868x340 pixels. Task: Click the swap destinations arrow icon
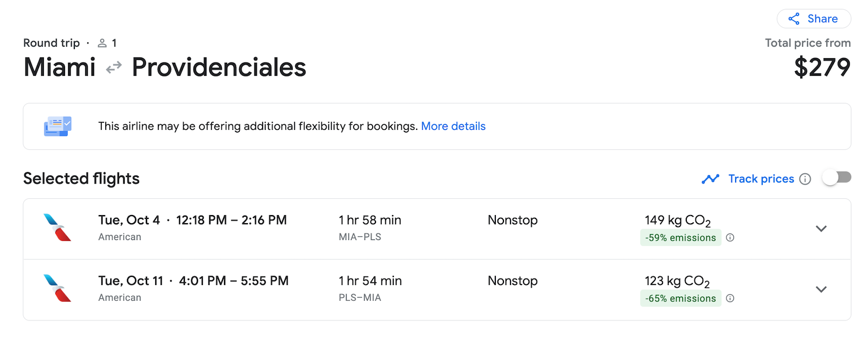tap(112, 67)
